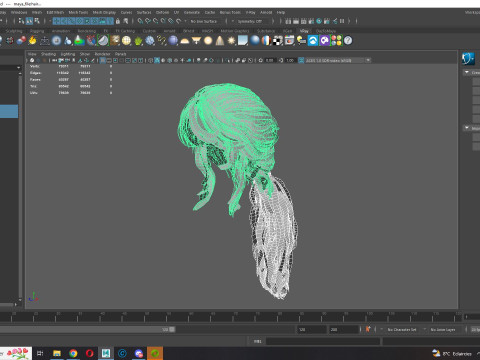480x360 pixels.
Task: Click the viewport exposure value field
Action: pyautogui.click(x=270, y=60)
